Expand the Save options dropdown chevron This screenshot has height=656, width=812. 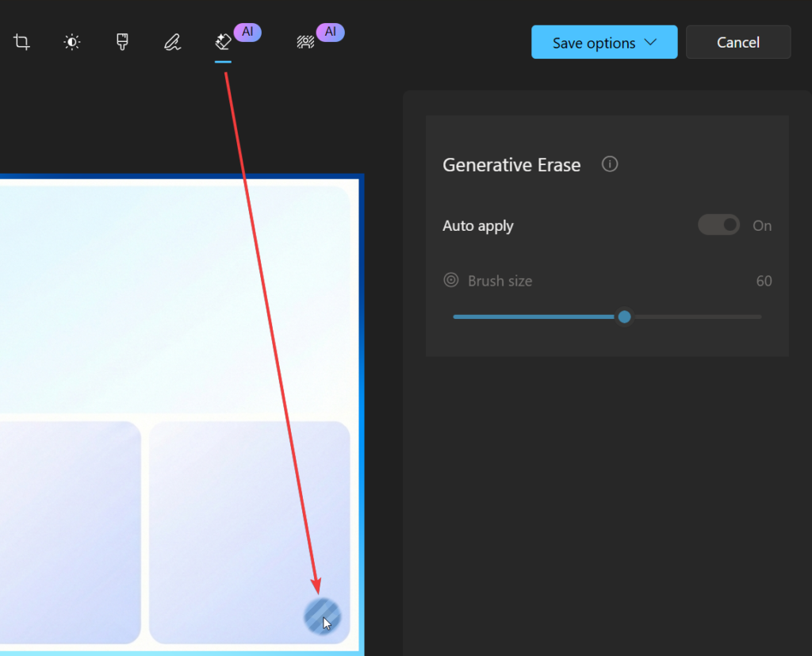(x=651, y=42)
